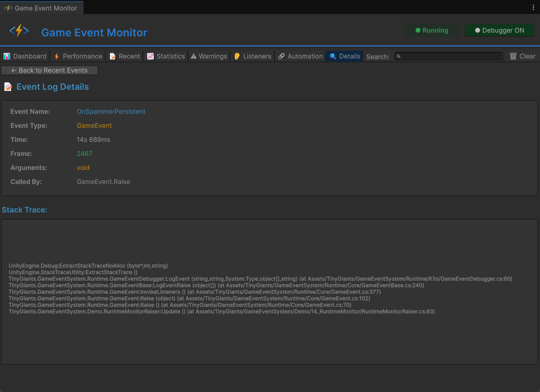The width and height of the screenshot is (540, 392).
Task: Switch to the Details tab
Action: [344, 56]
